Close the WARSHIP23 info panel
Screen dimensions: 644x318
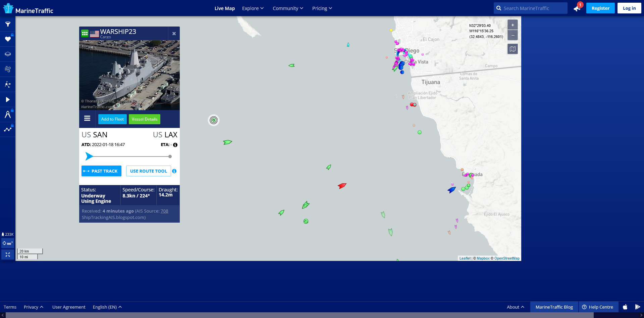[x=174, y=34]
